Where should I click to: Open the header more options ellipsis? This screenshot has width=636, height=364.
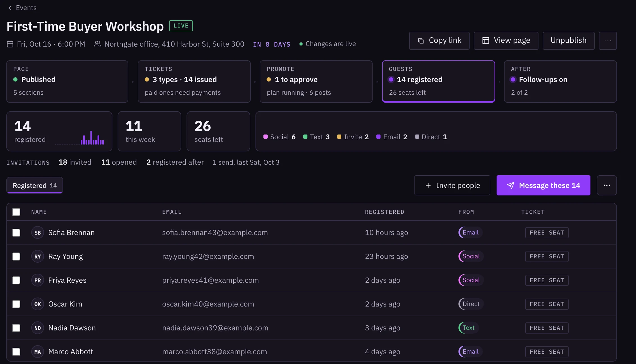click(608, 41)
